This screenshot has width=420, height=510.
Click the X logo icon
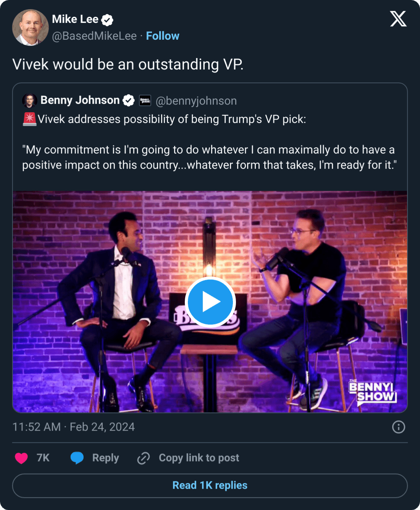(398, 19)
